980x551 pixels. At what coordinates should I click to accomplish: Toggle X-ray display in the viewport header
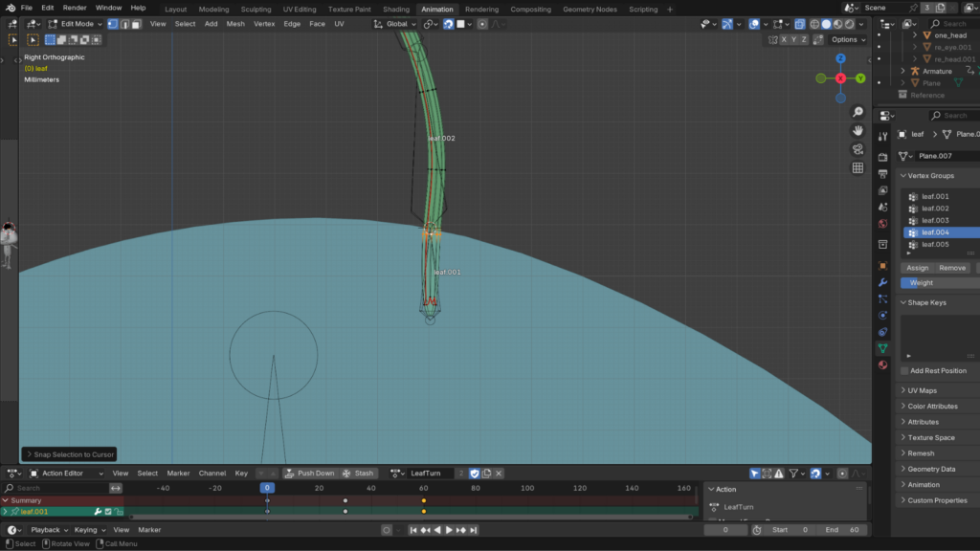click(x=800, y=24)
